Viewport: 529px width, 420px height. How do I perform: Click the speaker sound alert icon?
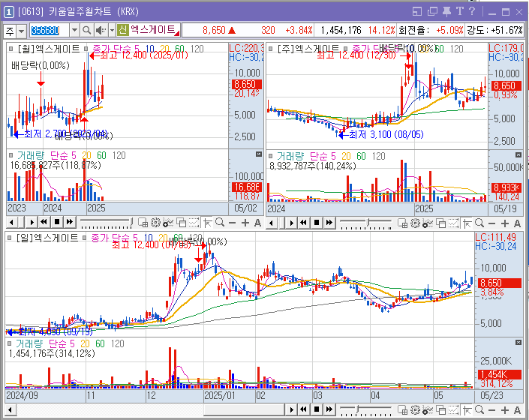[x=101, y=30]
